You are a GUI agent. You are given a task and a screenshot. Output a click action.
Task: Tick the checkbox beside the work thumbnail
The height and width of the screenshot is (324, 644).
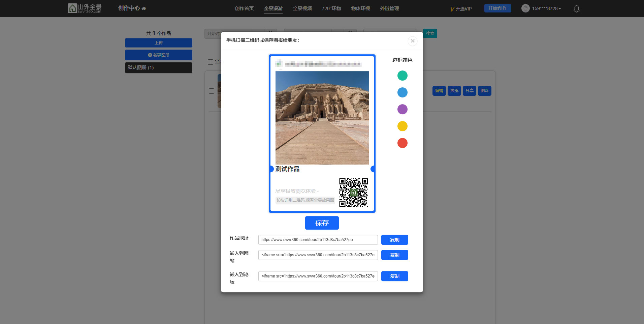tap(212, 91)
